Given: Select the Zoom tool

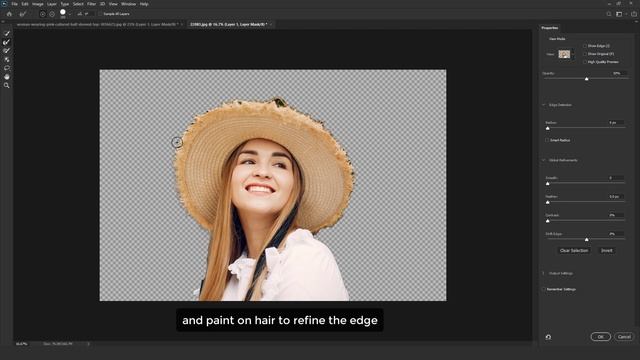Looking at the screenshot, I should click(7, 85).
